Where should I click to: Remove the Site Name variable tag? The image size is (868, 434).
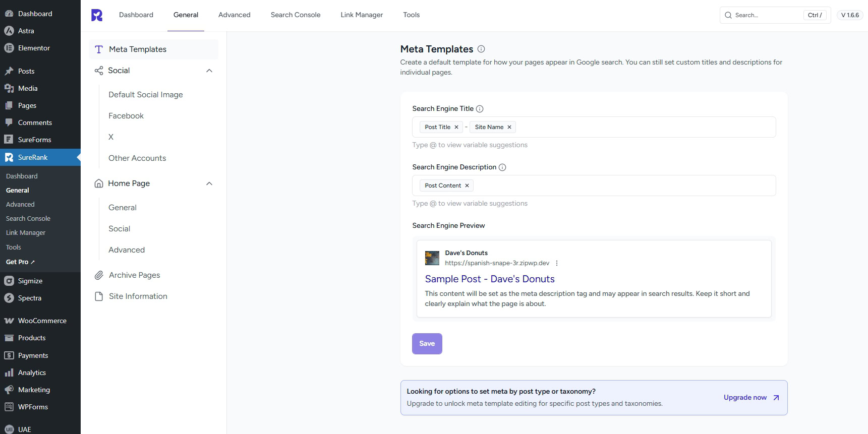click(x=509, y=127)
